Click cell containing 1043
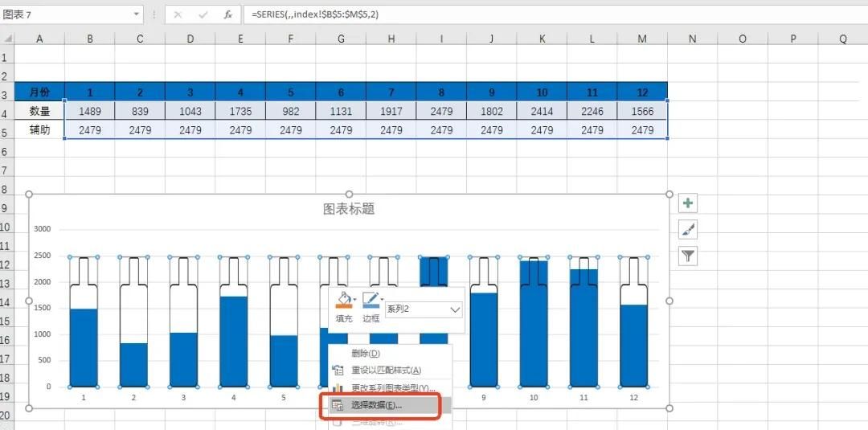This screenshot has height=430, width=868. (190, 111)
